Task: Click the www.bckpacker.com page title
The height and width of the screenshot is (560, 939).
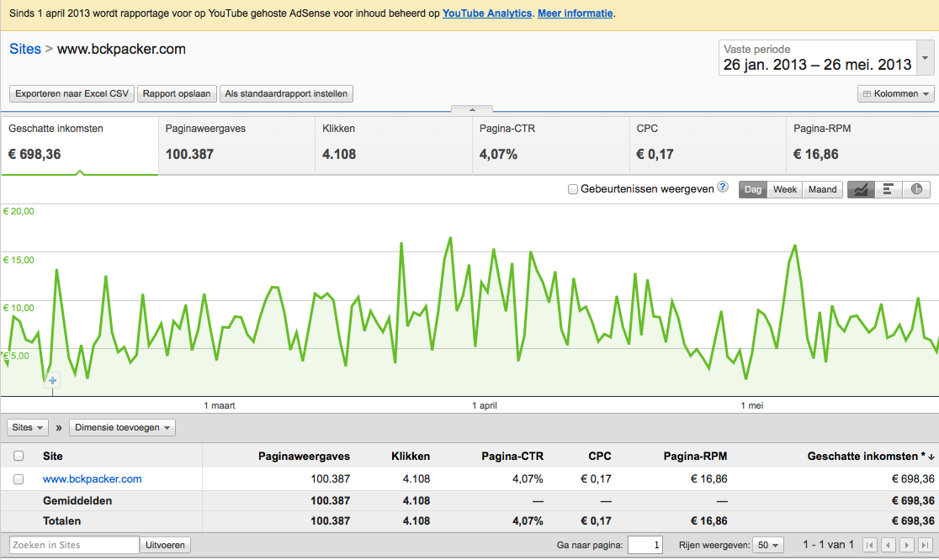Action: (121, 49)
